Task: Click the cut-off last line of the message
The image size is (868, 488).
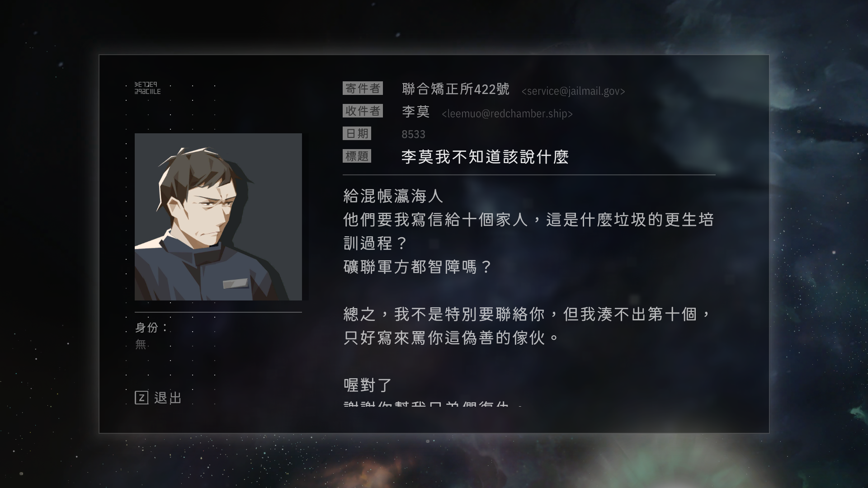Action: pos(433,403)
